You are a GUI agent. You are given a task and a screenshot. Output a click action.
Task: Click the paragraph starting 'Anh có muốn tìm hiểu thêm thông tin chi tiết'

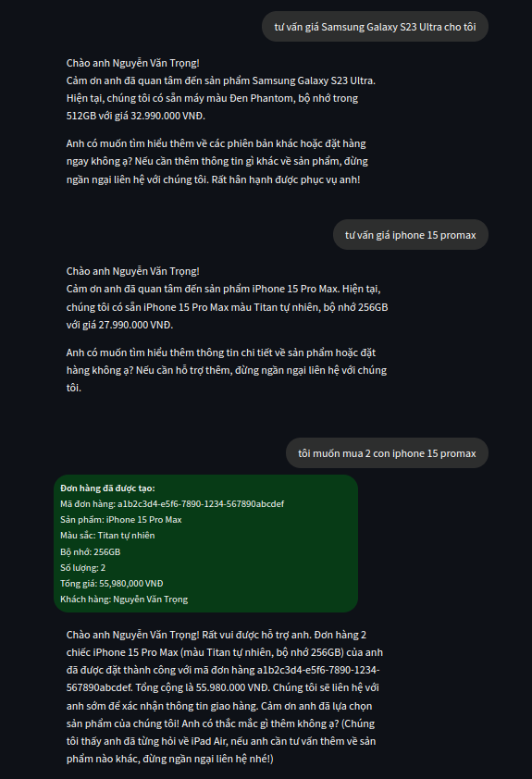tap(227, 370)
